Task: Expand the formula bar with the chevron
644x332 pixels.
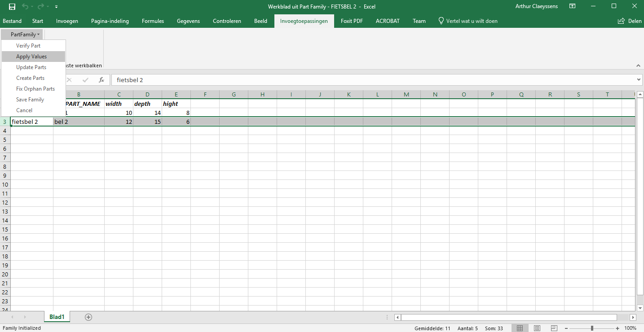Action: point(640,80)
